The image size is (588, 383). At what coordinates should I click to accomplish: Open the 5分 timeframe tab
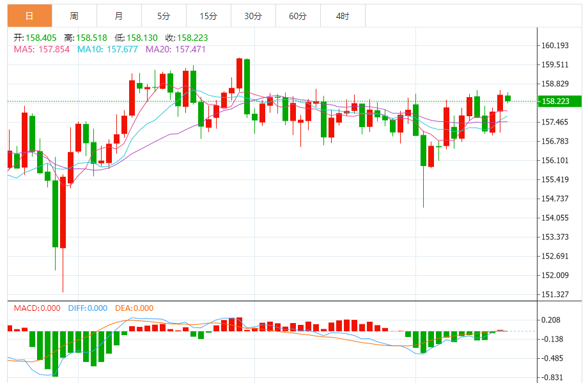[164, 16]
